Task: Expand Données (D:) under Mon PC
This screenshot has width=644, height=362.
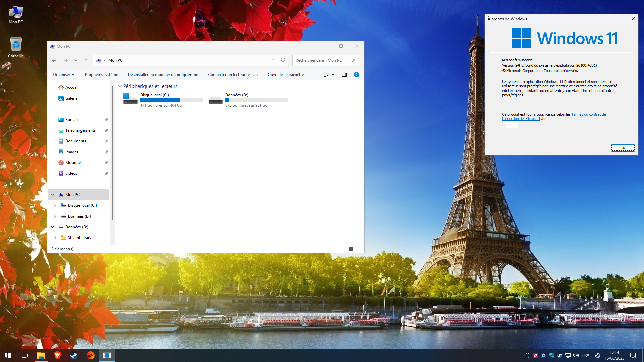Action: tap(55, 216)
